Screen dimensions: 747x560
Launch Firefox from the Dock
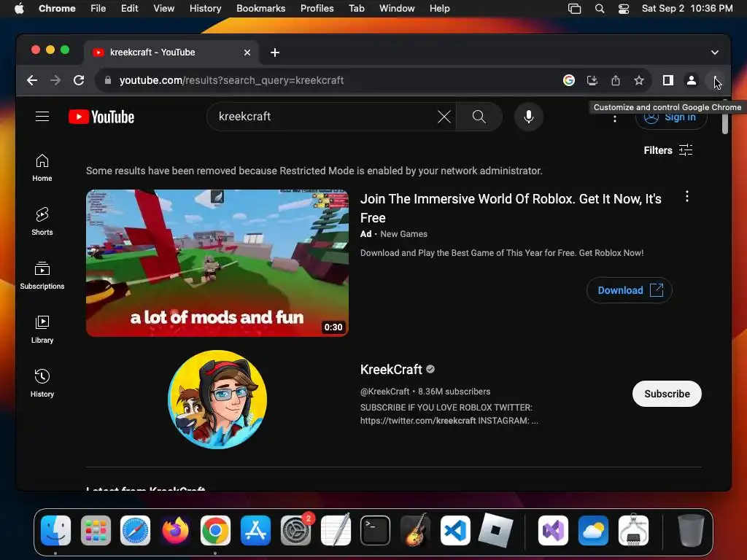[175, 531]
